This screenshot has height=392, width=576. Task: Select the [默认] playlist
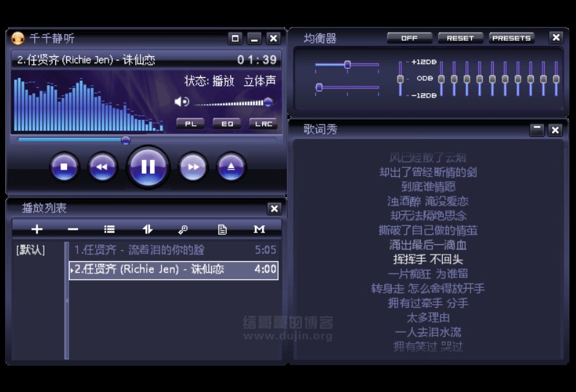tap(31, 250)
